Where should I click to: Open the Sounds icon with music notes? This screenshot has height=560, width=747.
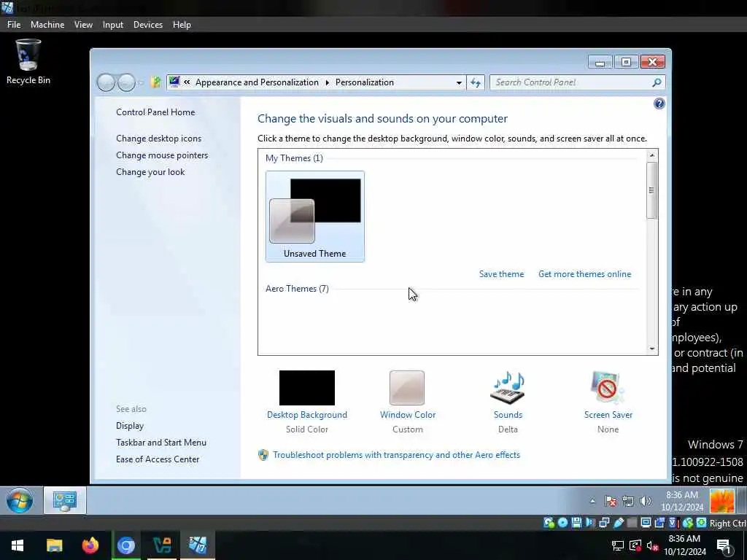pos(508,388)
